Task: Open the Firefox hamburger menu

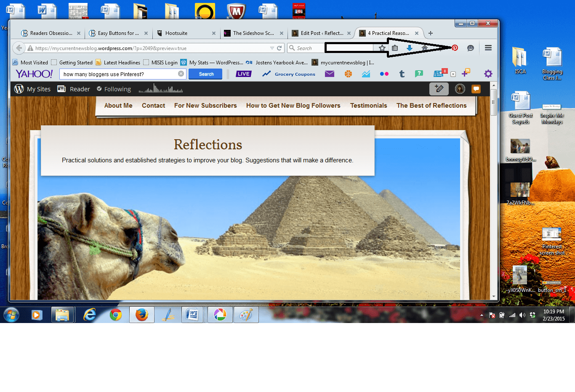Action: pyautogui.click(x=488, y=48)
